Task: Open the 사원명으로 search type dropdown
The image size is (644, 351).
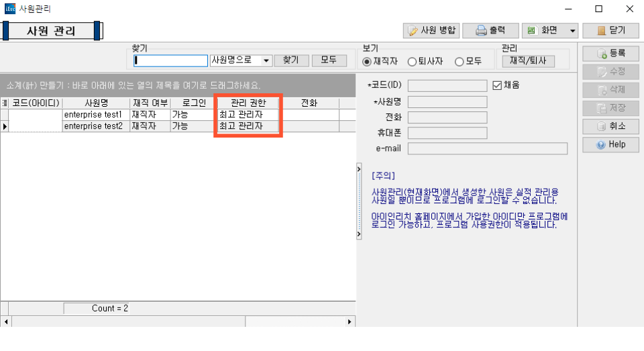Action: [266, 60]
